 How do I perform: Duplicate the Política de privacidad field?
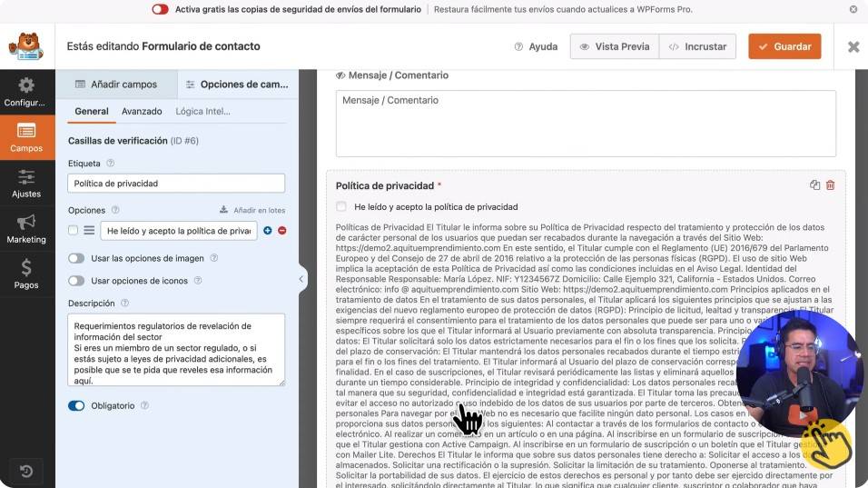pyautogui.click(x=814, y=185)
